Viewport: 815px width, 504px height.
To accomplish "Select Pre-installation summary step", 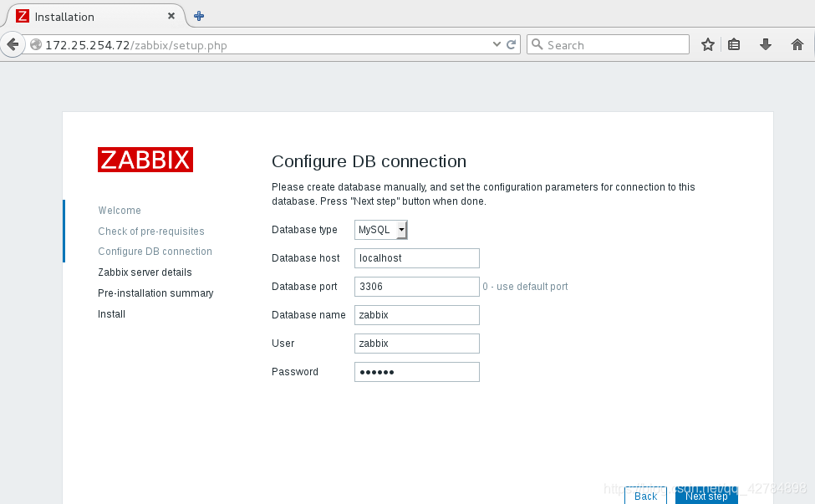I will coord(155,293).
